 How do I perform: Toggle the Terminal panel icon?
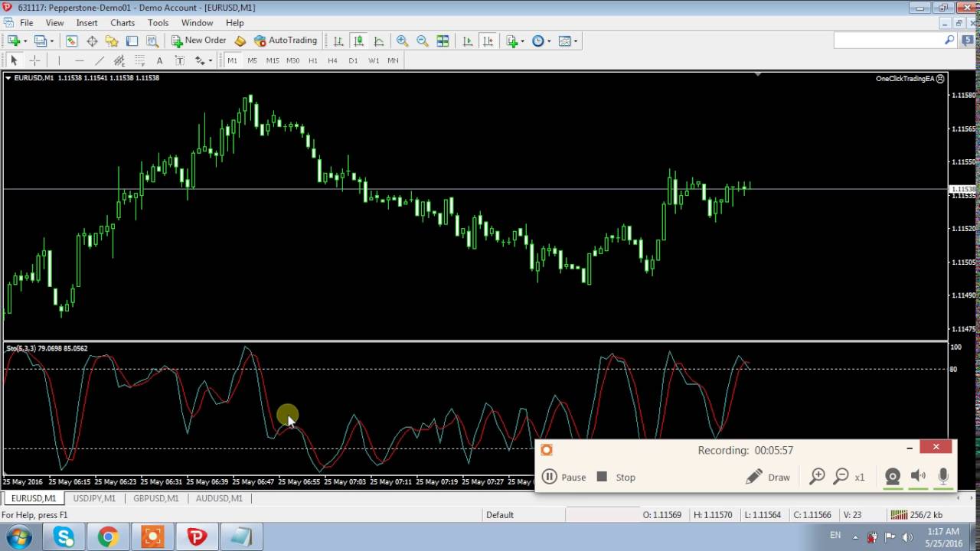(x=132, y=41)
